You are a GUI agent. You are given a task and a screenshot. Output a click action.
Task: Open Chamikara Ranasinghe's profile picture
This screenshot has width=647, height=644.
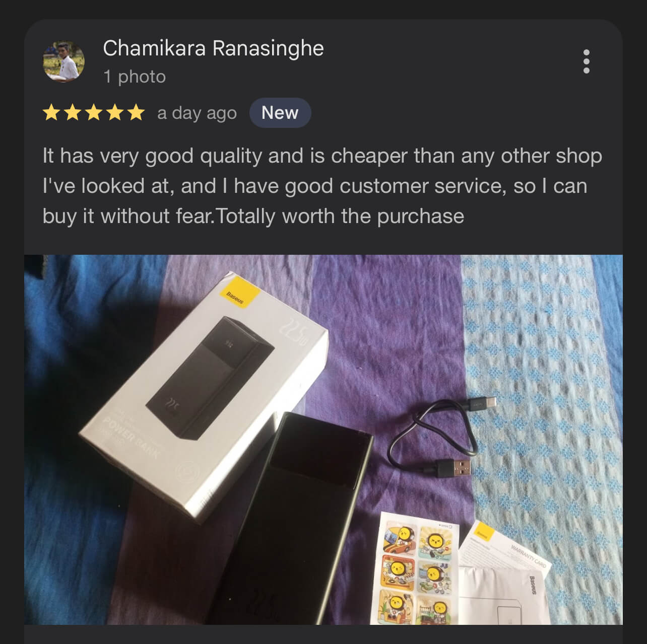pos(63,62)
